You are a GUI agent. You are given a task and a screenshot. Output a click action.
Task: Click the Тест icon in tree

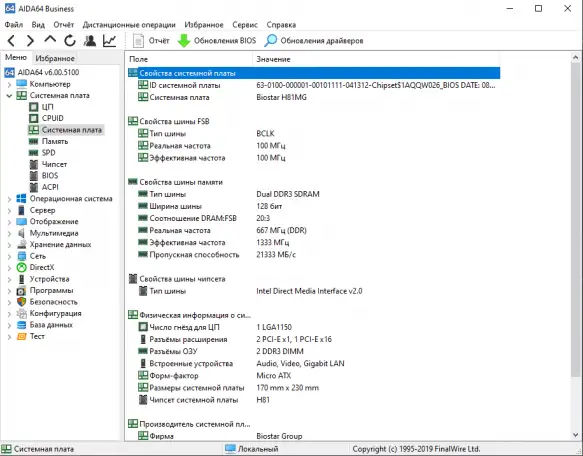pyautogui.click(x=22, y=337)
